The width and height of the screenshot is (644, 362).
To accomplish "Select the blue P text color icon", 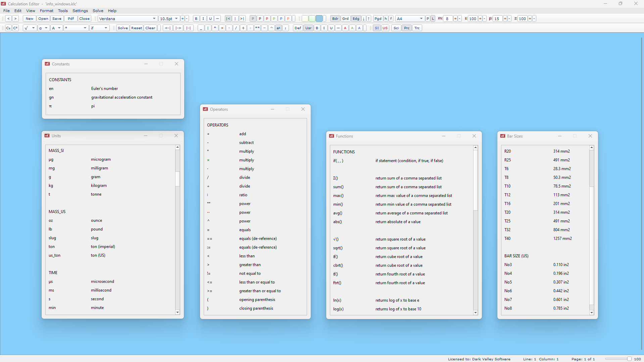I will (x=281, y=19).
